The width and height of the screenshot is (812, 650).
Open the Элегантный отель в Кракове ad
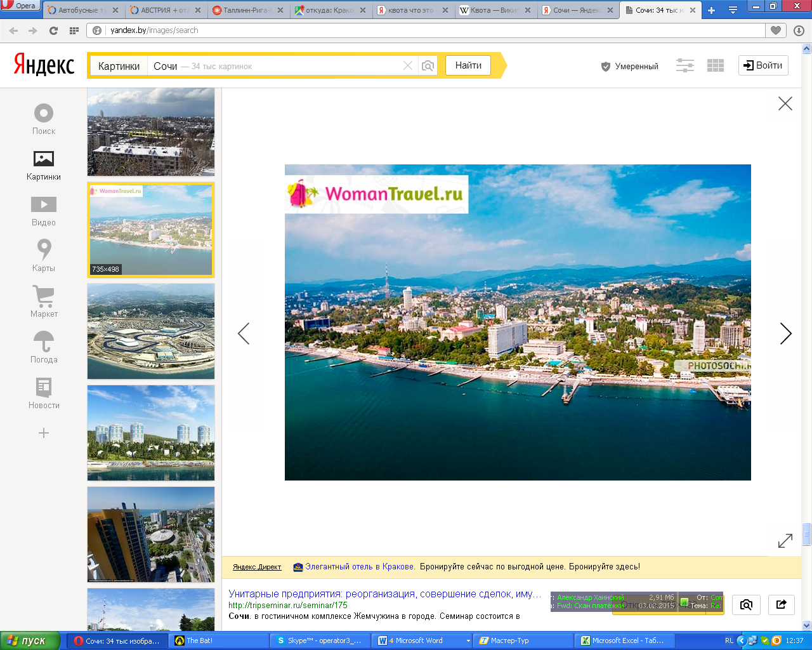[x=360, y=567]
